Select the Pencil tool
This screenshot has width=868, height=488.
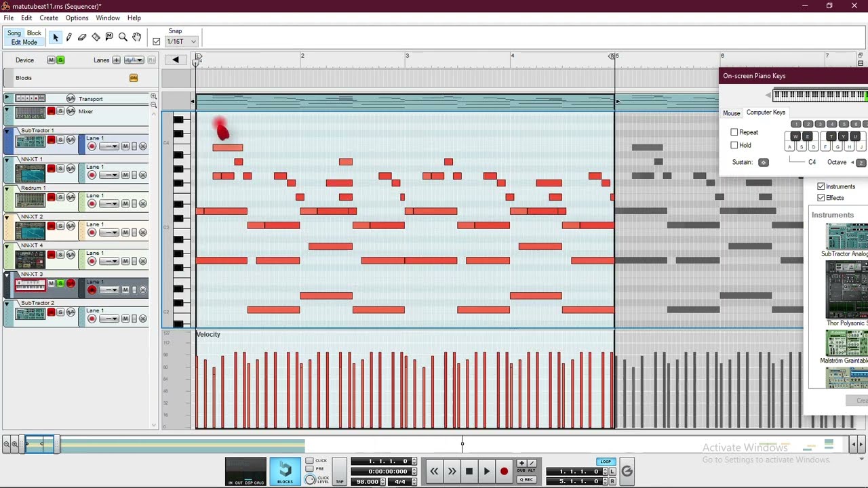click(x=68, y=37)
